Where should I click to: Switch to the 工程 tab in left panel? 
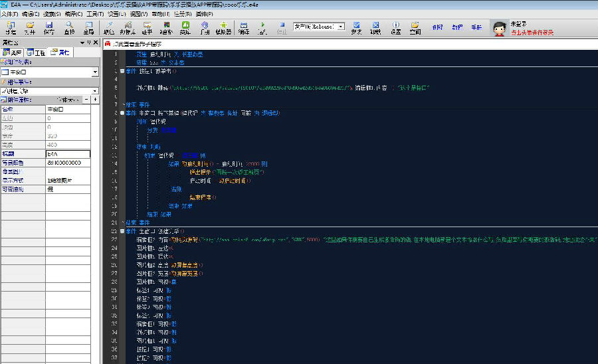click(x=36, y=52)
